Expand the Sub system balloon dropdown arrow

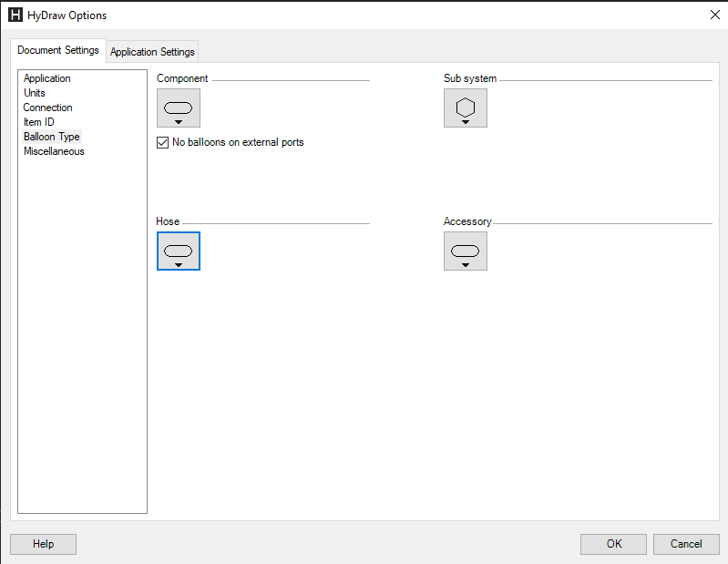coord(466,122)
